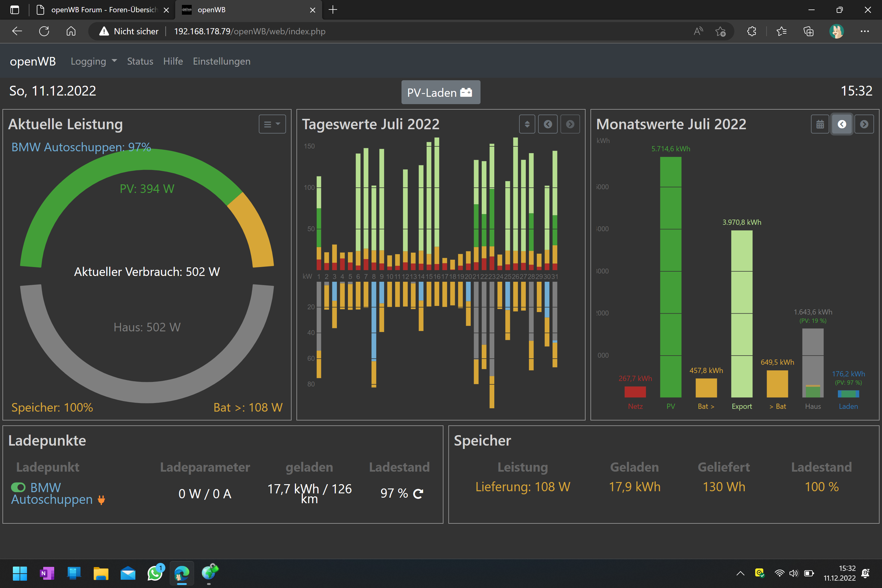882x588 pixels.
Task: Open the Status menu item
Action: 140,61
